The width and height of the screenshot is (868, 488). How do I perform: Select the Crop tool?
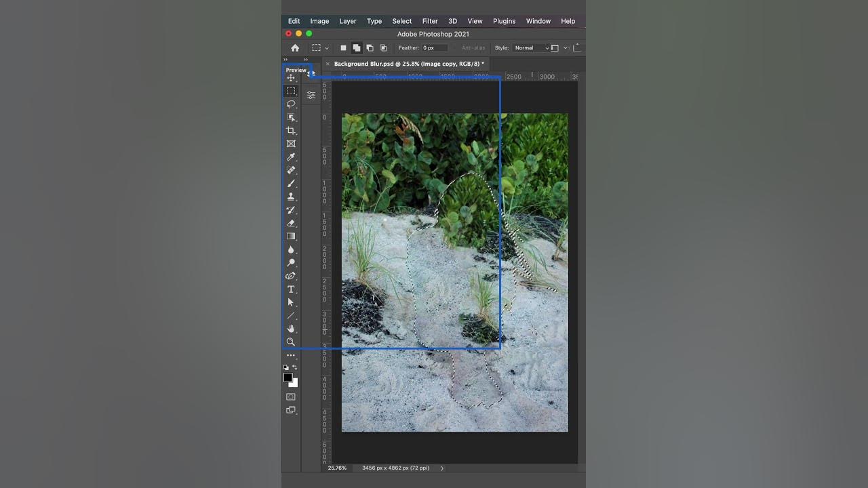[x=291, y=131]
